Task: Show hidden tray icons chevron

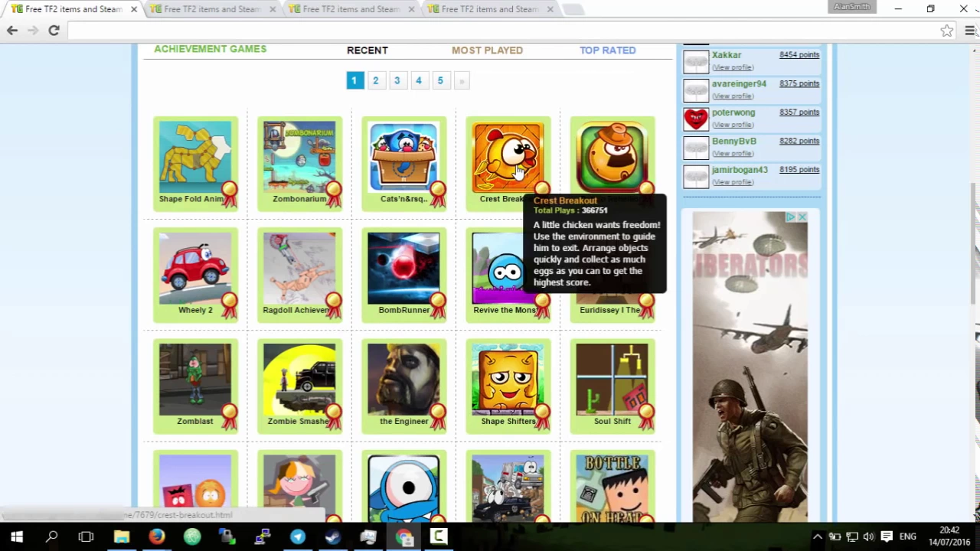Action: 818,536
